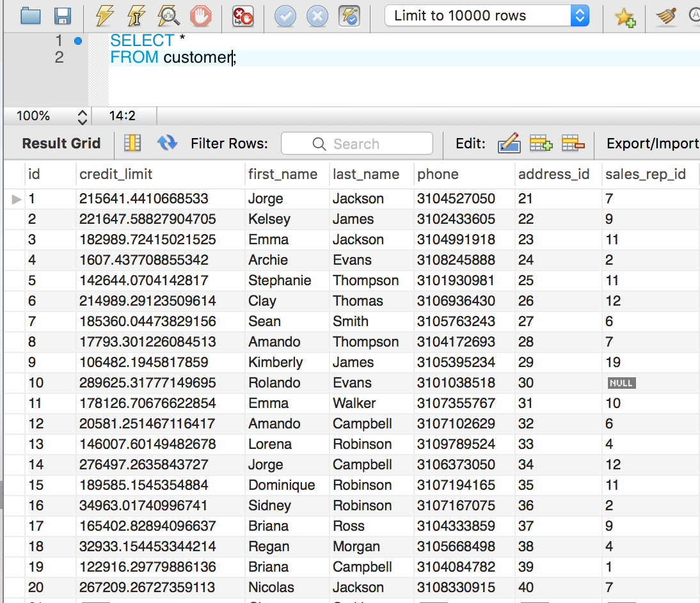The image size is (700, 603).
Task: Click the SELECT keyword in editor
Action: click(x=142, y=40)
